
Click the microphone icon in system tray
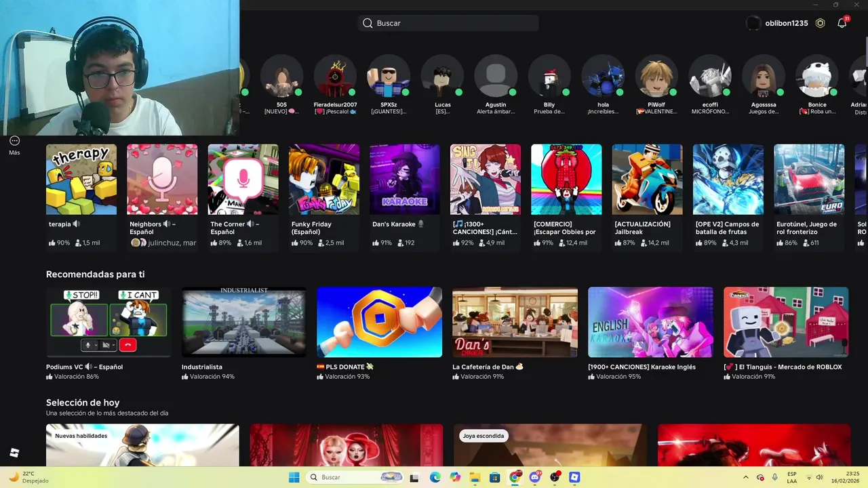(775, 477)
